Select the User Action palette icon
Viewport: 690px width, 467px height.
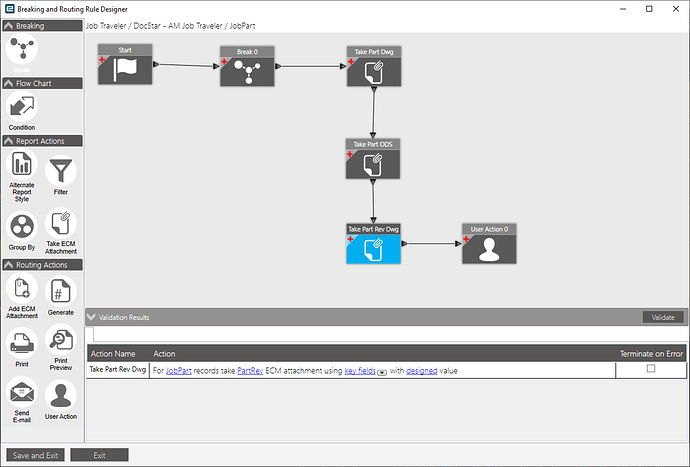[61, 396]
